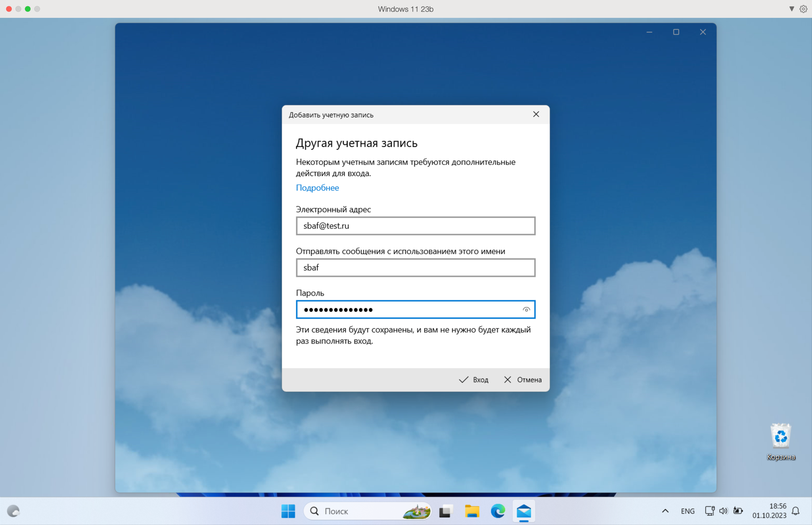The width and height of the screenshot is (812, 525).
Task: Expand the VM title bar dropdown triangle
Action: click(791, 9)
